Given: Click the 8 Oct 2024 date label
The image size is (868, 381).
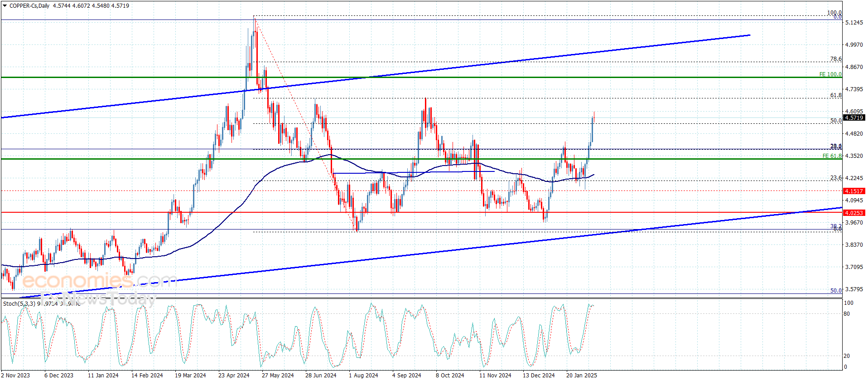Looking at the screenshot, I should point(450,376).
